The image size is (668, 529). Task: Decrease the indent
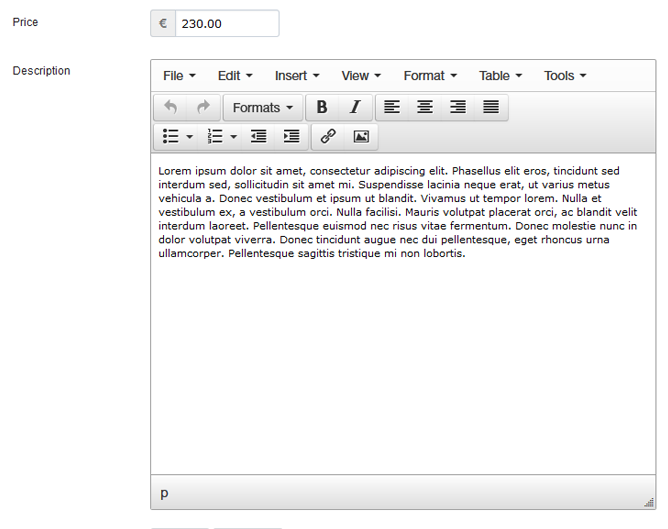pos(259,137)
